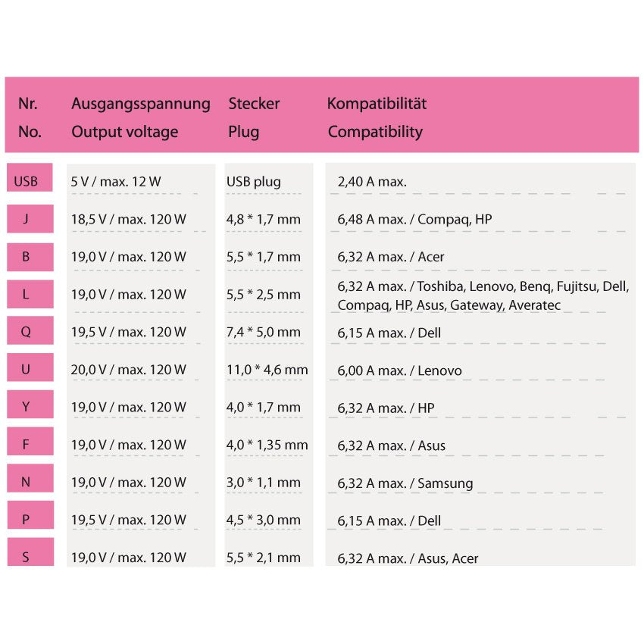Screen dimensions: 644x644
Task: Select the 18,5 V / max. 120 W cell
Action: click(x=128, y=220)
